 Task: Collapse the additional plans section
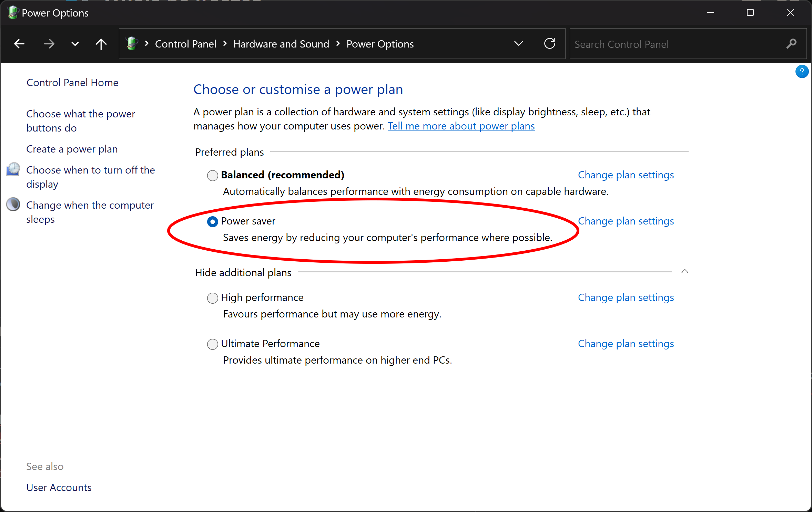click(x=684, y=272)
